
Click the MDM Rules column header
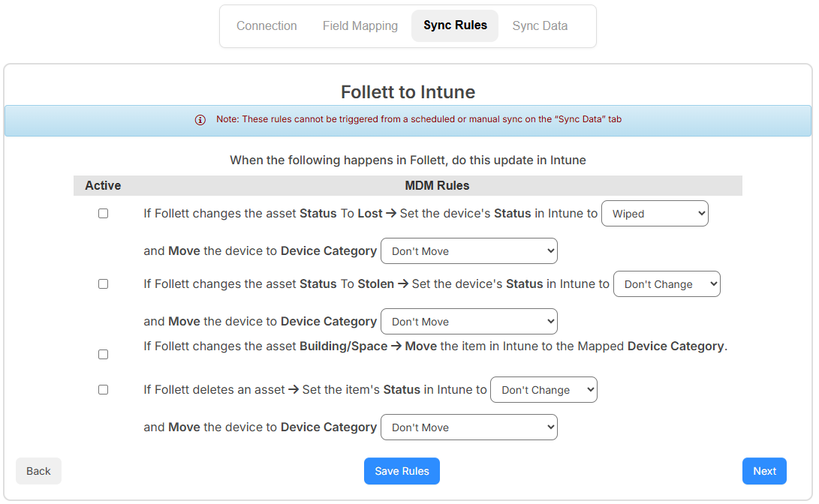[438, 185]
